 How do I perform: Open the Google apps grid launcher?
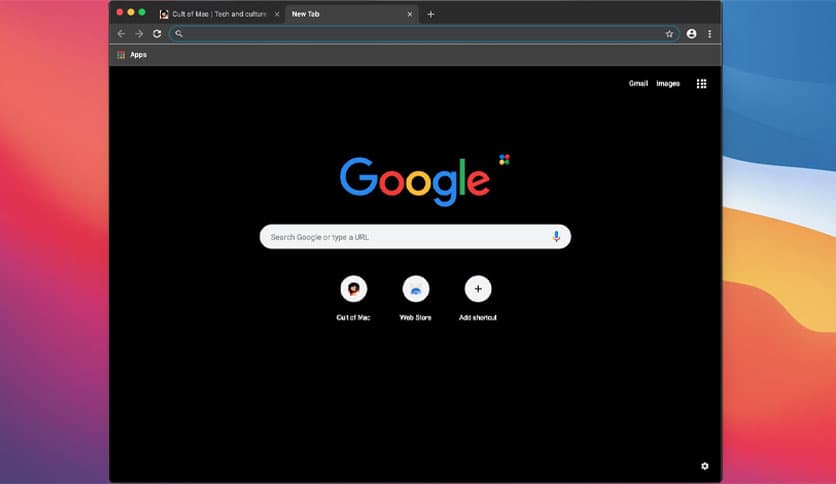702,84
